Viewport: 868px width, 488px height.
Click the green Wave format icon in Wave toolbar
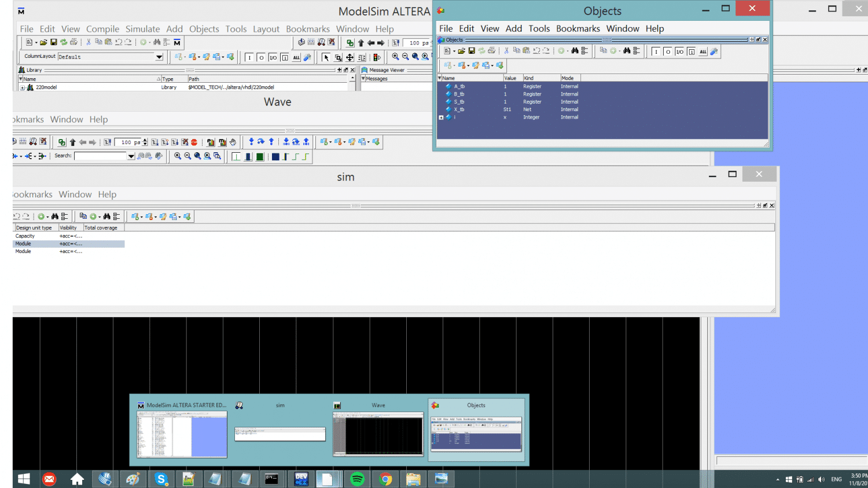pyautogui.click(x=260, y=157)
